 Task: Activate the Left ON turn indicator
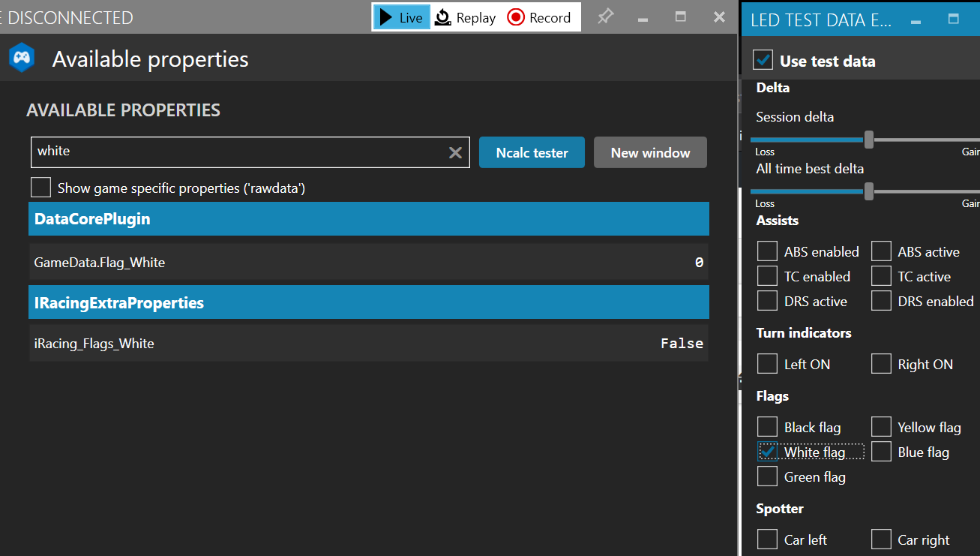(x=767, y=364)
